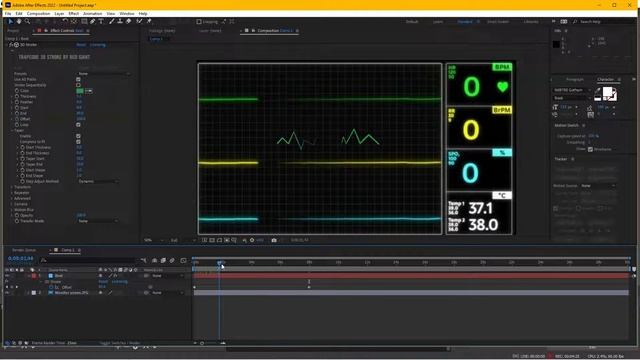Click the Frame Blending icon in timeline
Viewport: 640px width, 360px height.
point(163,260)
